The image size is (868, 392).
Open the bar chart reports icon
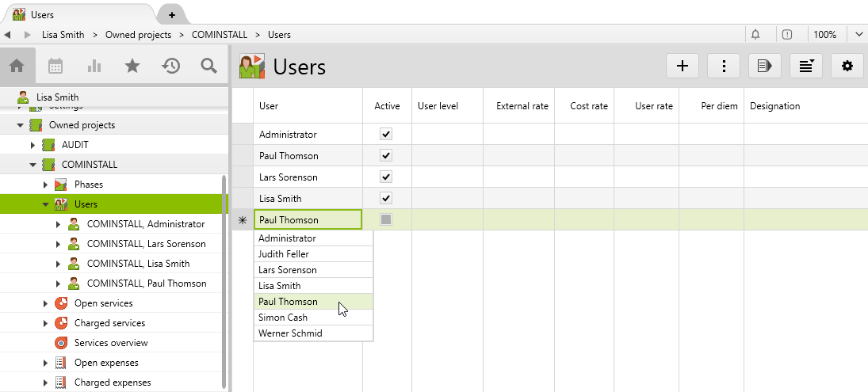(94, 66)
